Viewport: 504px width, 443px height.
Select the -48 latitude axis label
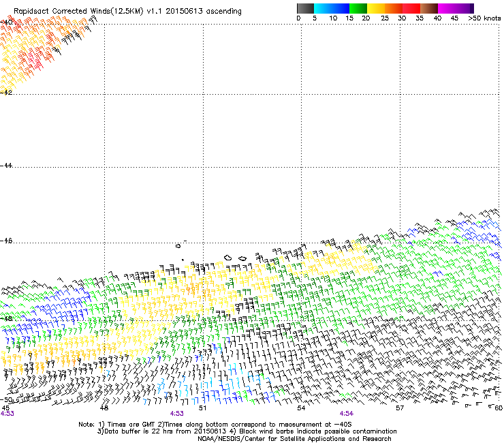point(6,318)
